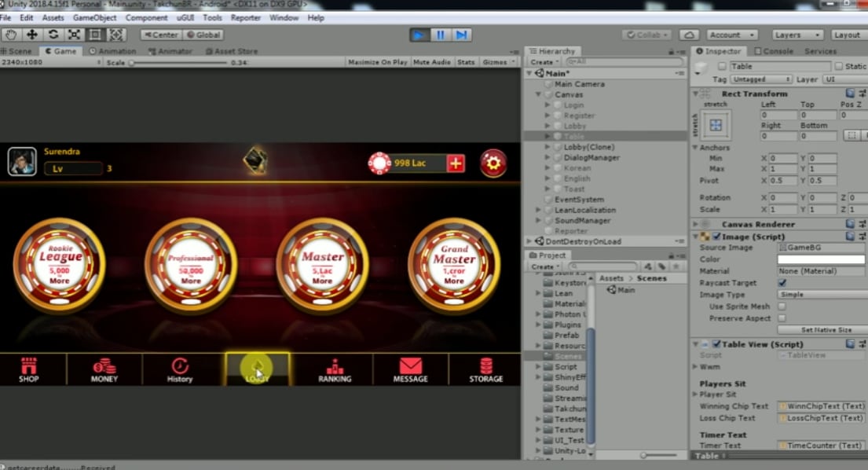Select the Rookie League chip
Viewport: 868px width, 470px height.
[59, 265]
